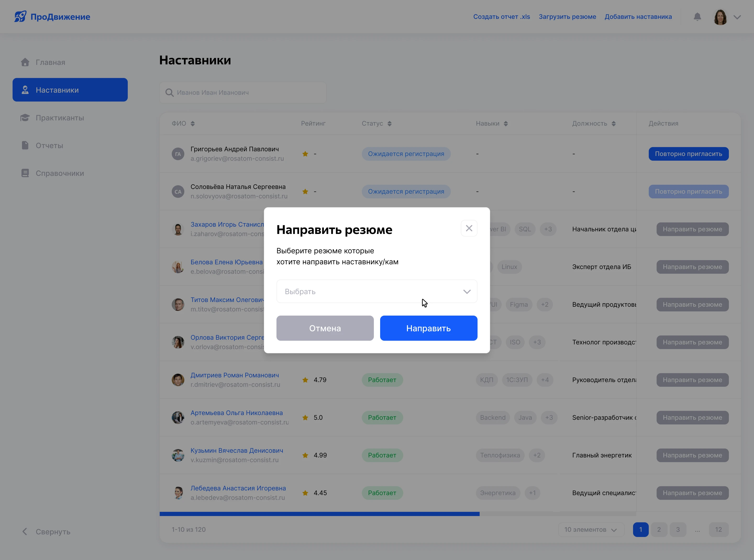This screenshot has height=560, width=754.
Task: Open Белова Елена Юрьевна profile link
Action: point(226,262)
